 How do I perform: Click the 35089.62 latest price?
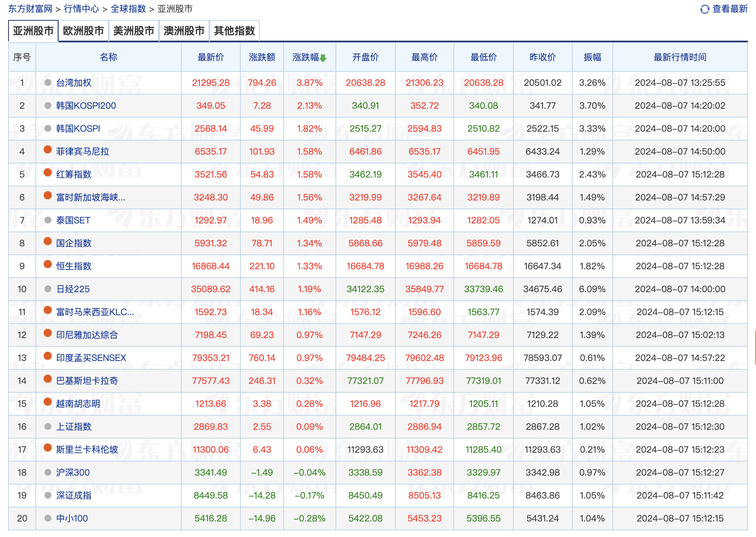point(211,289)
